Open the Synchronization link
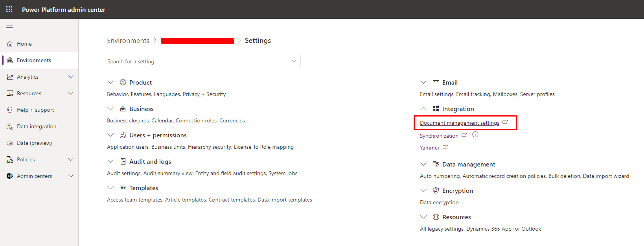The height and width of the screenshot is (246, 644). [439, 136]
